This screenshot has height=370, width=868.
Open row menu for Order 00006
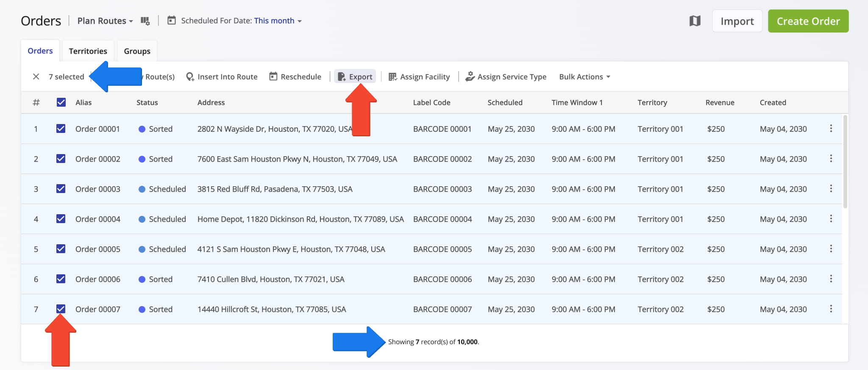pyautogui.click(x=831, y=279)
